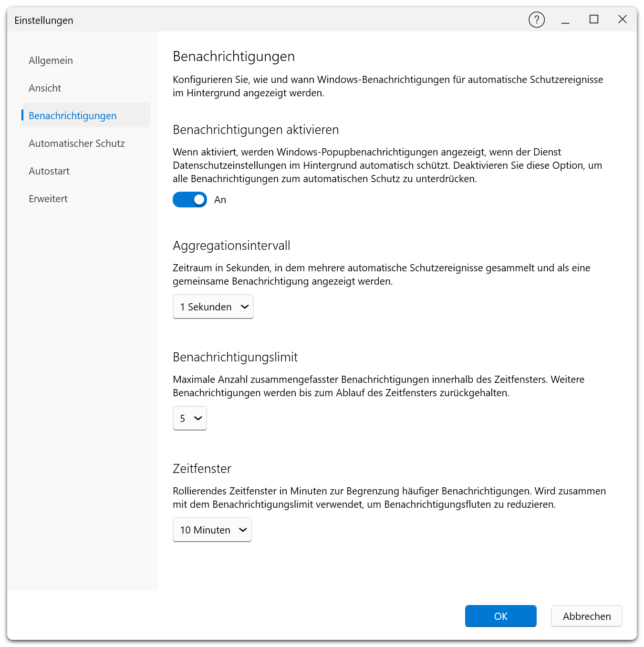The image size is (644, 647).
Task: Open Erweitert settings page
Action: click(86, 199)
